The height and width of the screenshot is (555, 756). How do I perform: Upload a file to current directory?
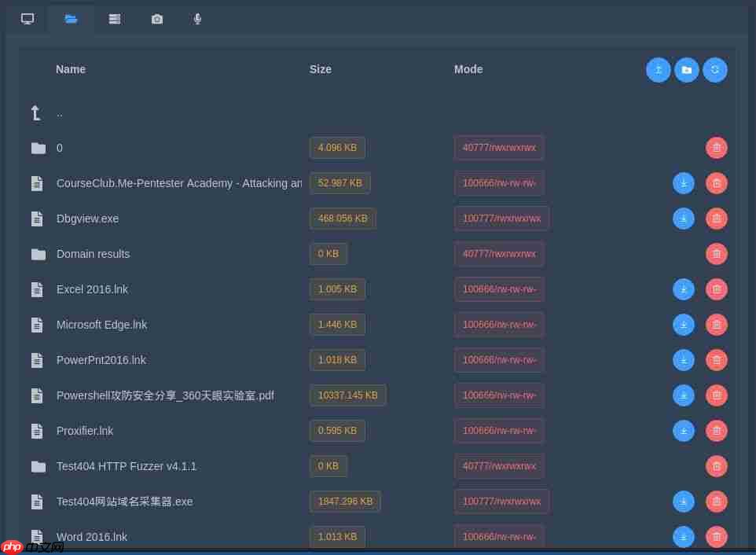click(x=659, y=70)
